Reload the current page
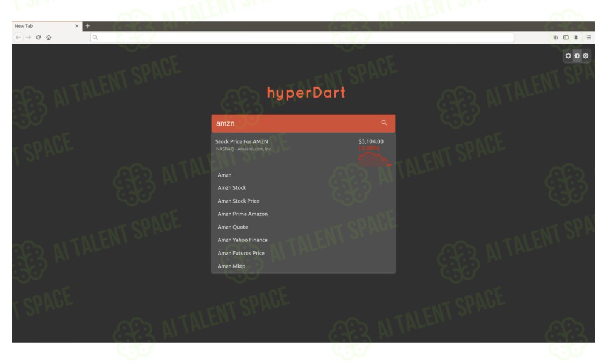 pyautogui.click(x=38, y=38)
